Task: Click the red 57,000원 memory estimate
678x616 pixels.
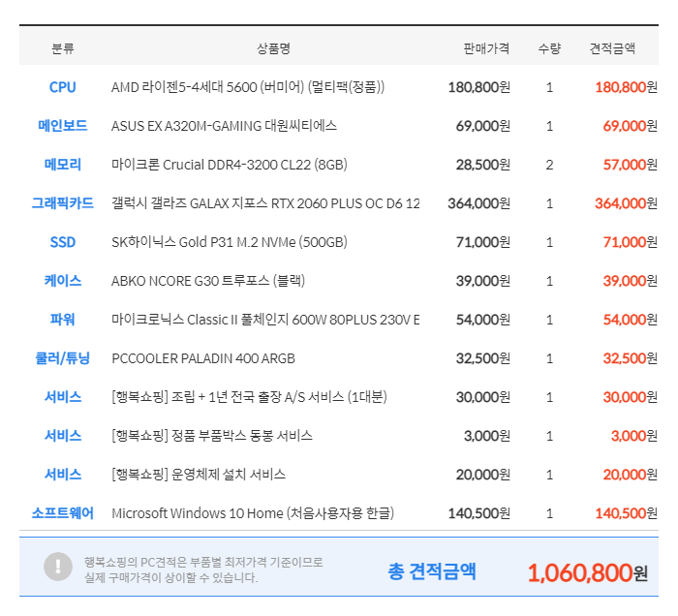Action: [x=630, y=165]
